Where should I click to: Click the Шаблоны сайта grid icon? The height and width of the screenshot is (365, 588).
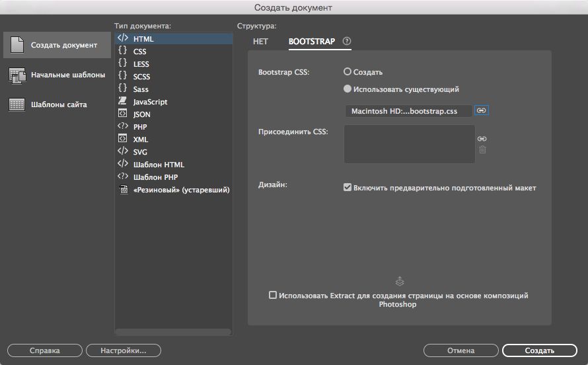(x=17, y=104)
